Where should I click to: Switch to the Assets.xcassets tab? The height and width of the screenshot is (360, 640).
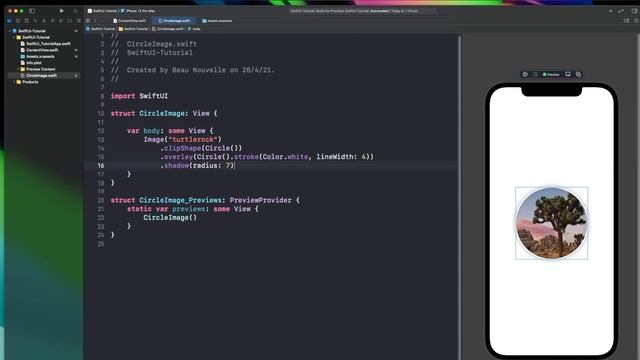pyautogui.click(x=217, y=20)
